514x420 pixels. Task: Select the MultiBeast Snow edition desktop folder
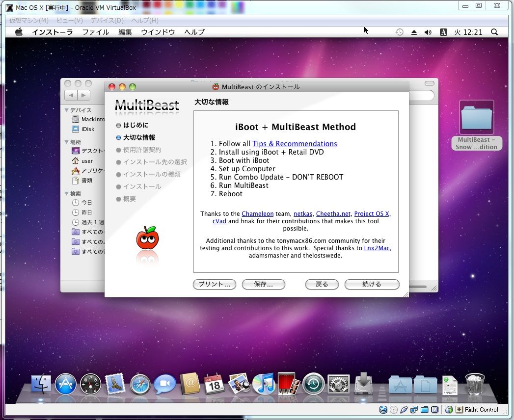point(477,125)
